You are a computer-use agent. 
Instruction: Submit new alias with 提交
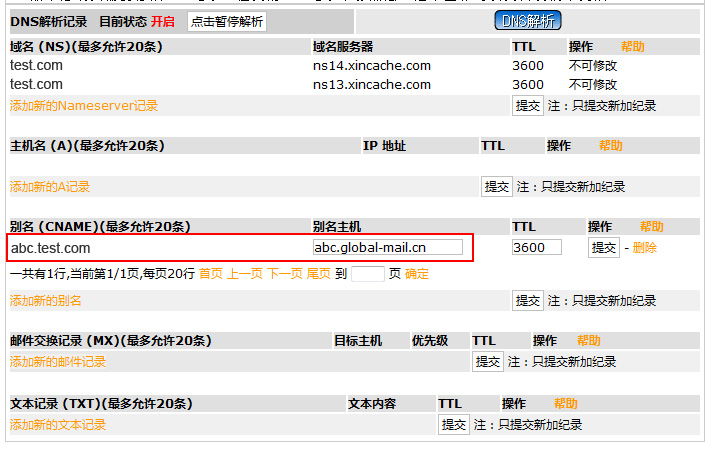[x=528, y=301]
